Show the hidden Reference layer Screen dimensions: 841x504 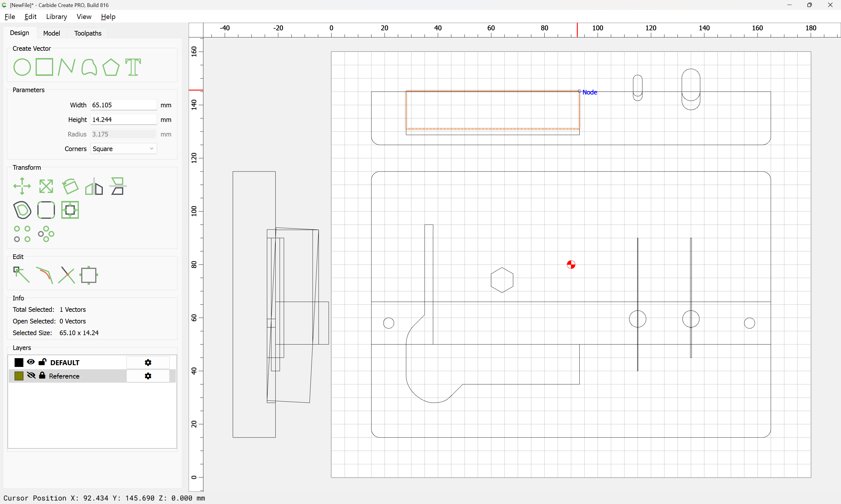point(31,376)
